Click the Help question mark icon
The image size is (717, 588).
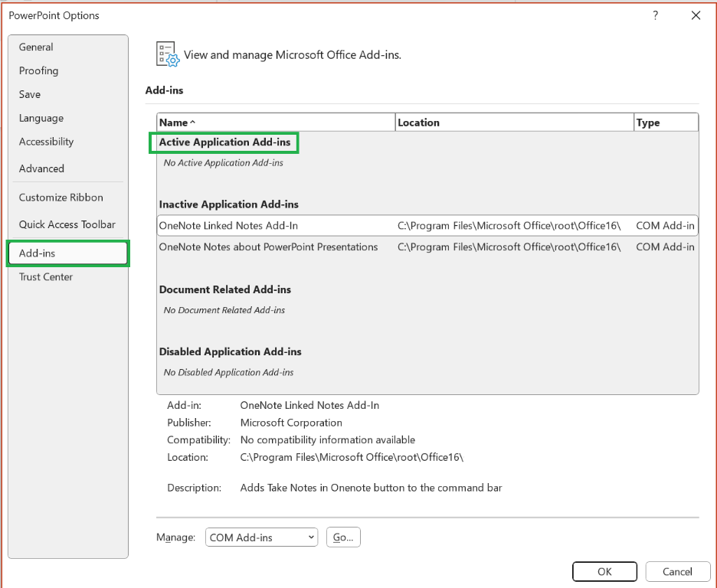[655, 15]
